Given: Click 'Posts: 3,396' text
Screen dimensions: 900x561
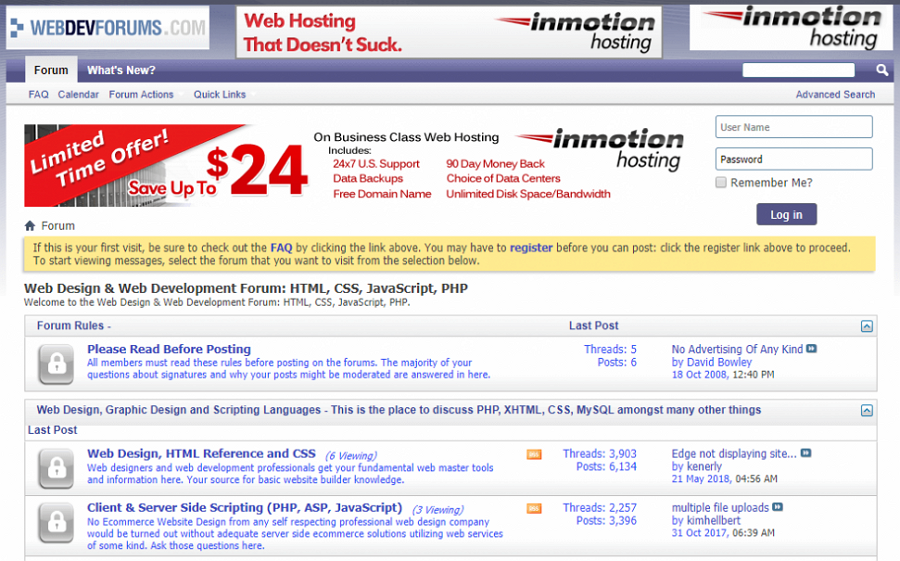Looking at the screenshot, I should 606,521.
